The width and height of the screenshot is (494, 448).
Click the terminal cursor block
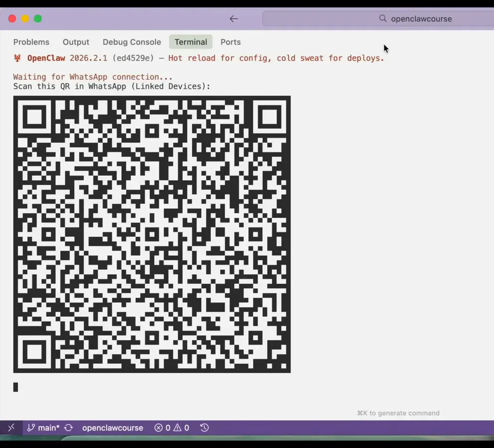click(15, 387)
